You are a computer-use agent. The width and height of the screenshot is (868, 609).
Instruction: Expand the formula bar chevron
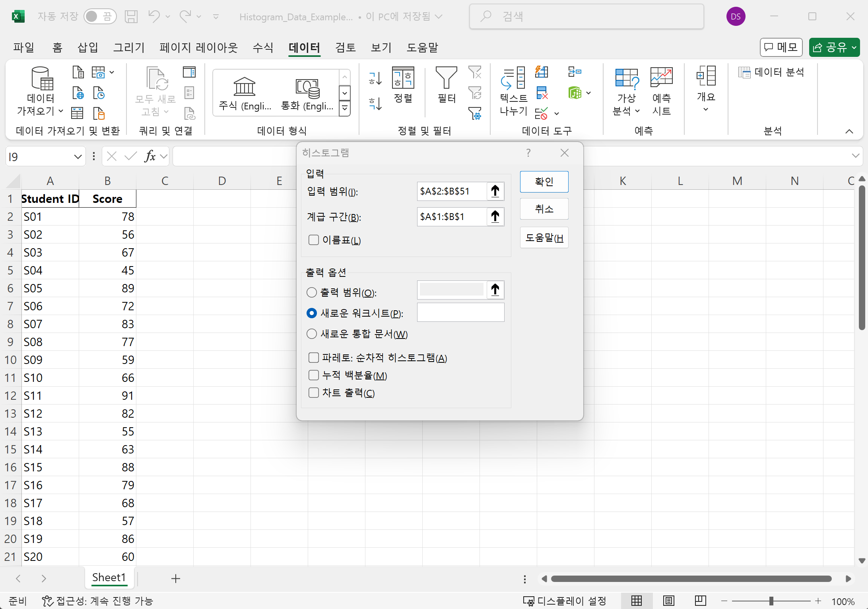pyautogui.click(x=855, y=156)
